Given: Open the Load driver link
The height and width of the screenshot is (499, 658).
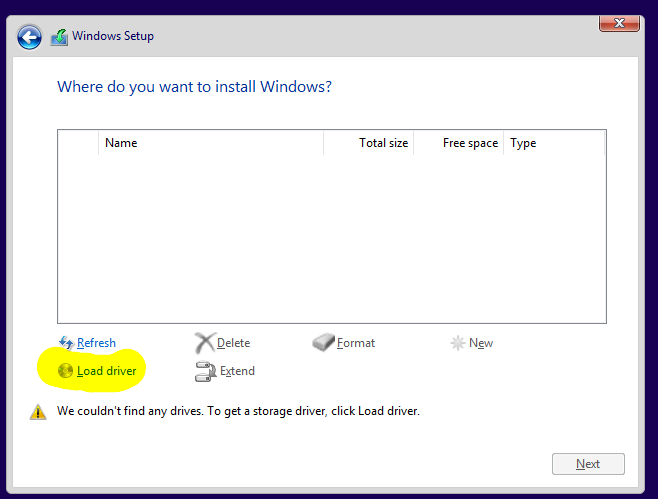Looking at the screenshot, I should (107, 371).
